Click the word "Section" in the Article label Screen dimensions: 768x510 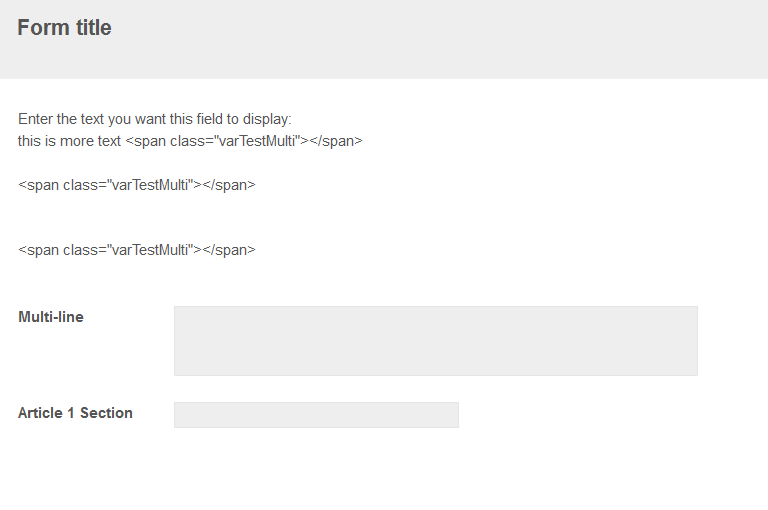[x=106, y=413]
